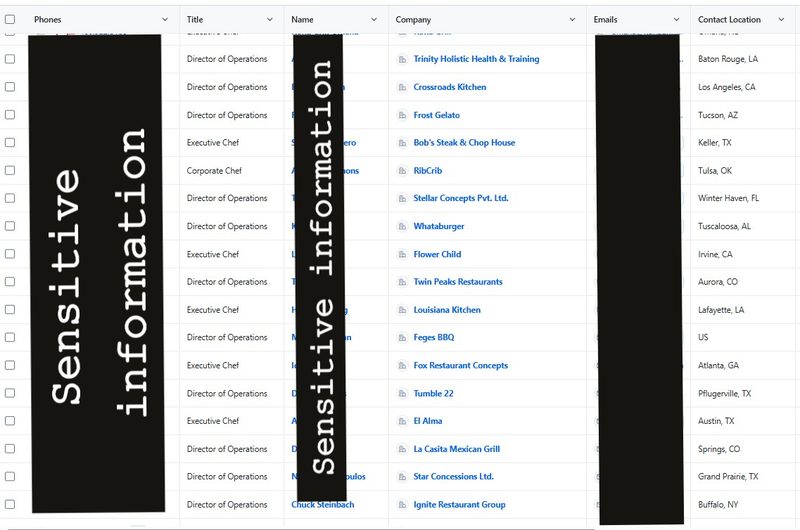Open the Stellar Concepts Pvt. Ltd. link
The image size is (800, 530).
[461, 198]
